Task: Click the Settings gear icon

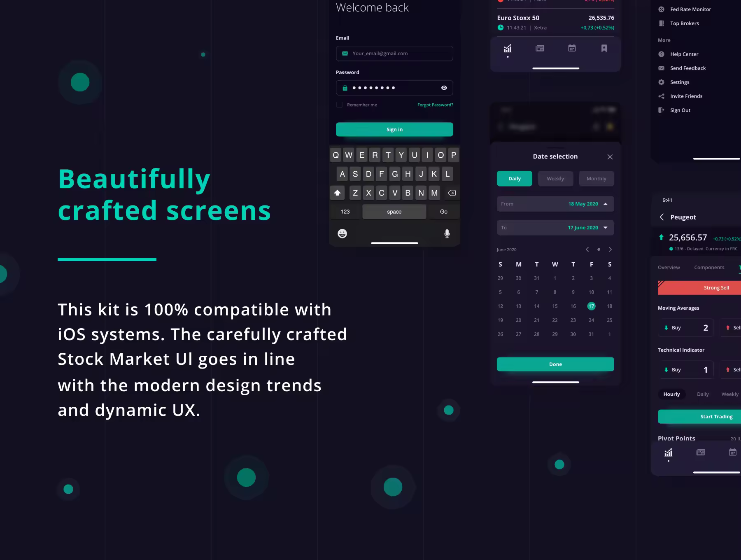Action: point(661,82)
